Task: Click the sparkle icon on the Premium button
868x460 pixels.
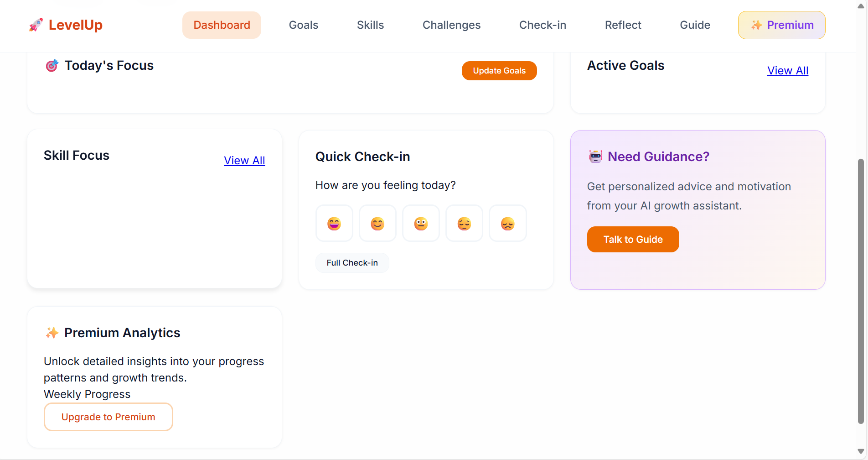Action: (756, 25)
